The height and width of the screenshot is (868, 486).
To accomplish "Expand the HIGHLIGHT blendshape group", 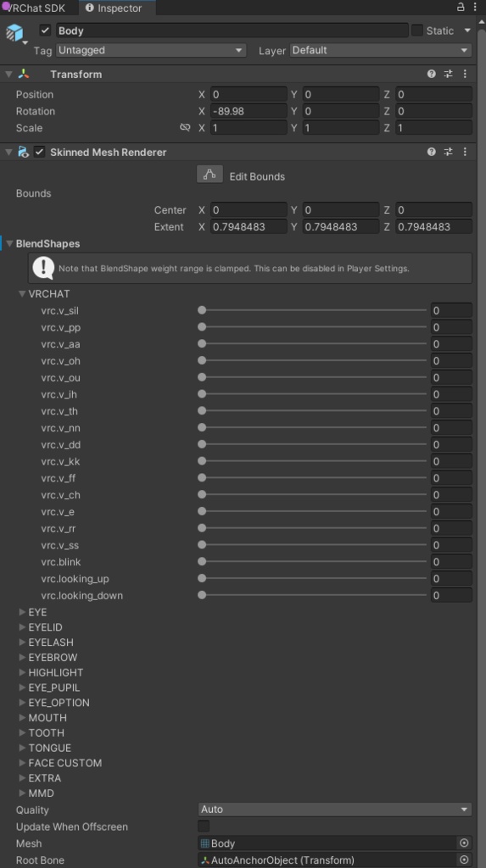I will pyautogui.click(x=22, y=672).
